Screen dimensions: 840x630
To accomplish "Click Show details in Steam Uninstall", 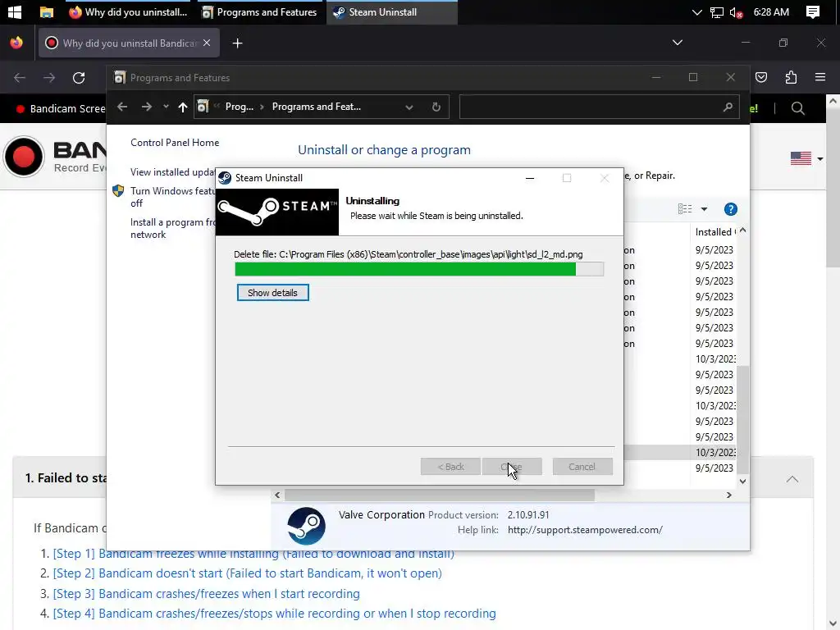I will [x=272, y=293].
